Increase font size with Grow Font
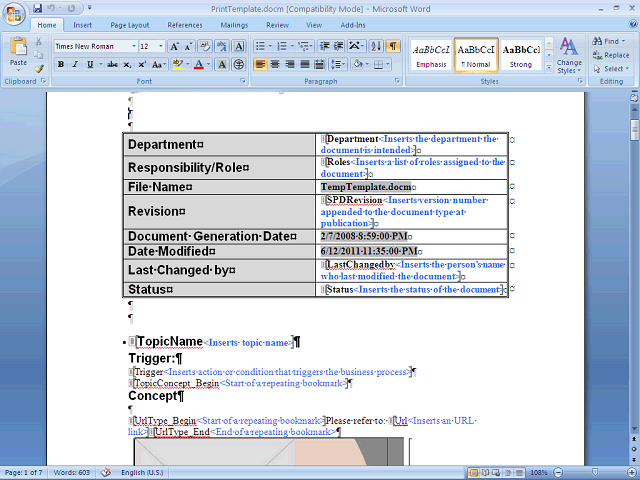 tap(174, 46)
